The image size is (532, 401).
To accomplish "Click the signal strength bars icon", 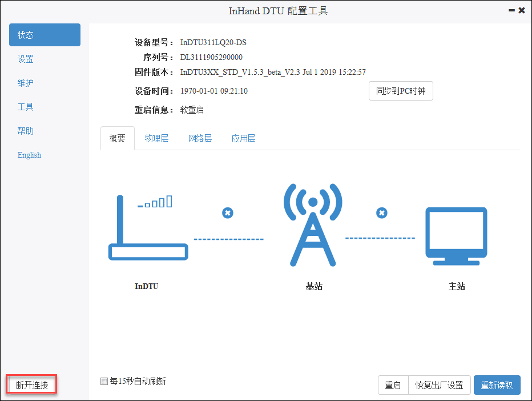I will (x=155, y=202).
